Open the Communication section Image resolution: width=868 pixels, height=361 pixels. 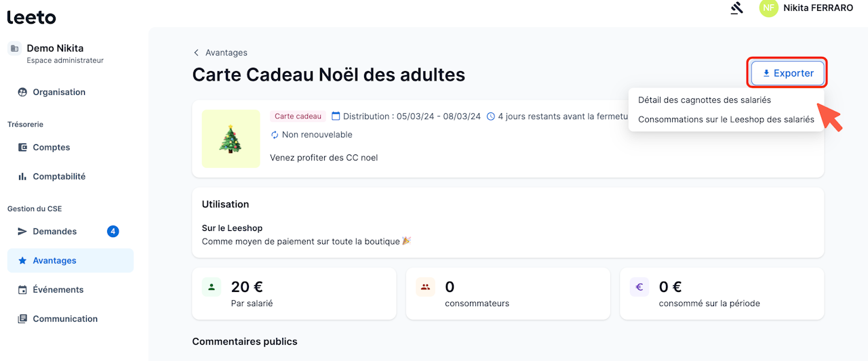[x=65, y=318]
